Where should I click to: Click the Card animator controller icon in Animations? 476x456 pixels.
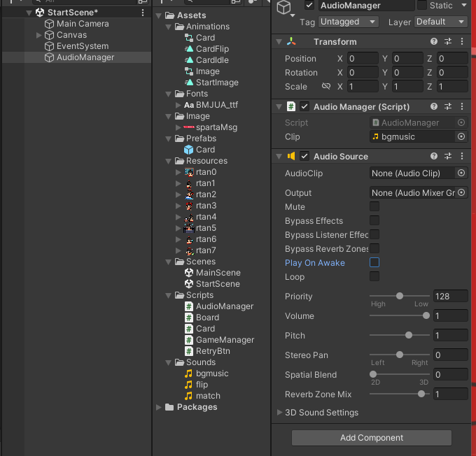(x=189, y=38)
